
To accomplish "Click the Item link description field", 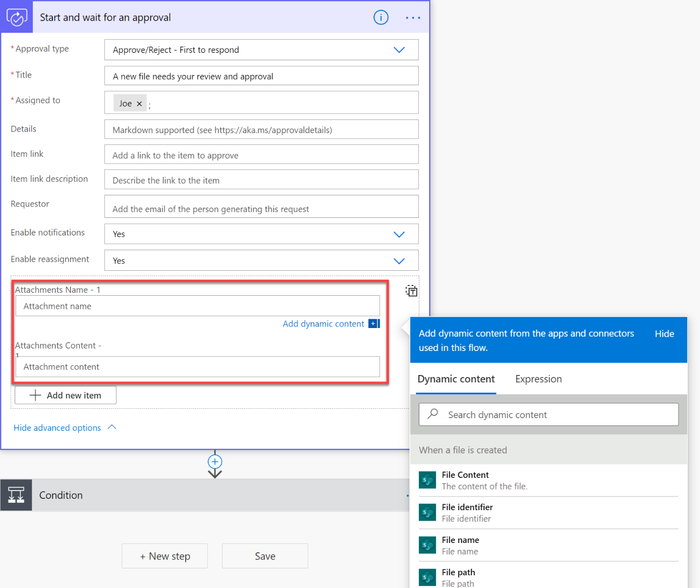I will coord(262,180).
